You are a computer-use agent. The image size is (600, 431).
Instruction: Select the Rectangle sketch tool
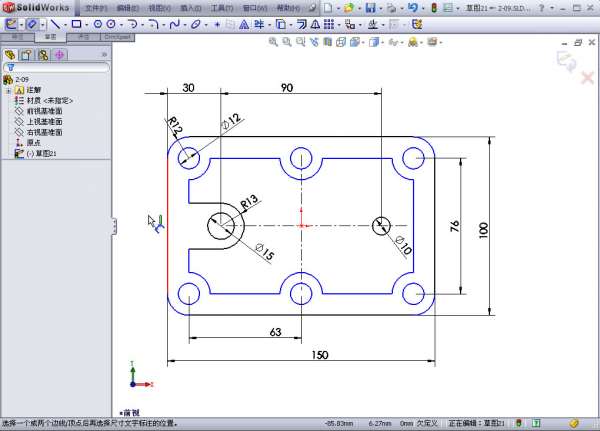coord(75,23)
